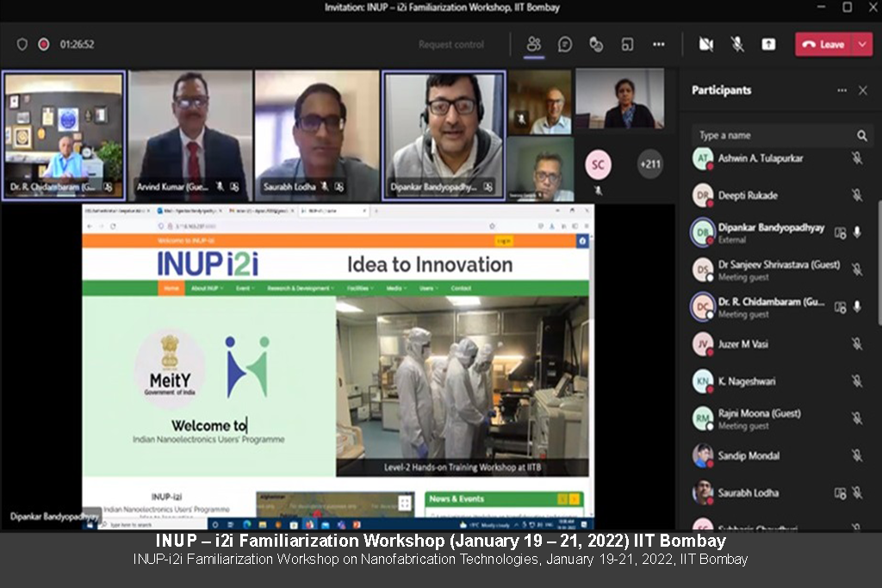Viewport: 882px width, 588px height.
Task: Click the share content tray icon
Action: [767, 44]
